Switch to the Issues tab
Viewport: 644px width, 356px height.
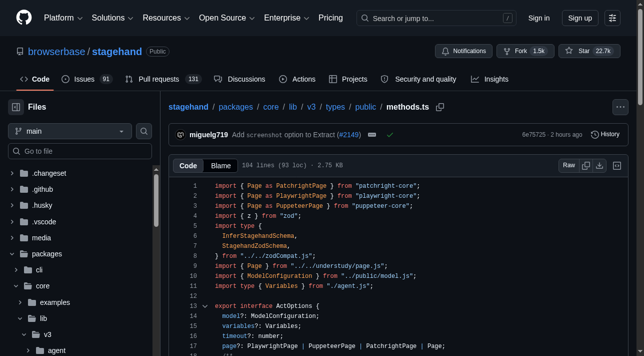pyautogui.click(x=87, y=79)
